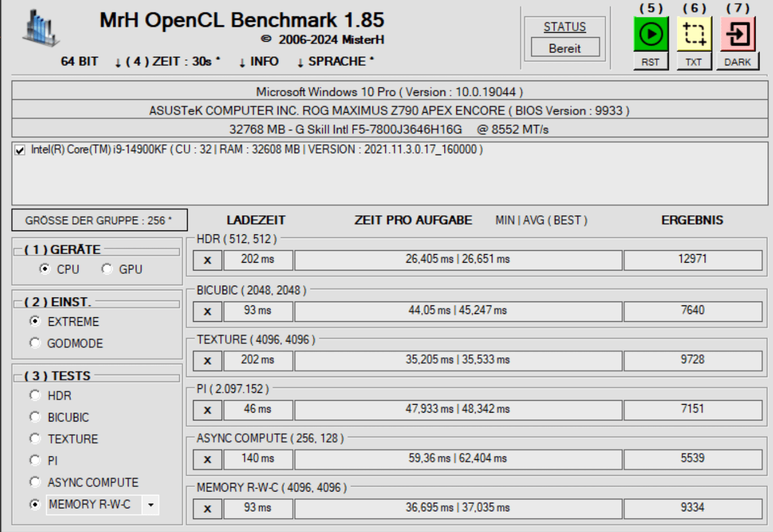Image resolution: width=773 pixels, height=532 pixels.
Task: Click the X button in HDR row
Action: coord(207,260)
